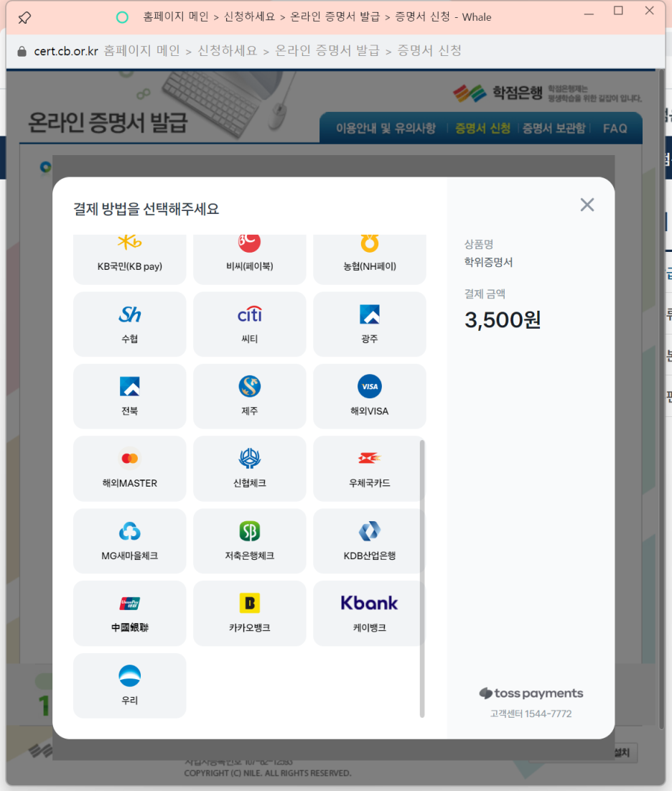
Task: Choose 카카오뱅크 card
Action: pyautogui.click(x=250, y=614)
